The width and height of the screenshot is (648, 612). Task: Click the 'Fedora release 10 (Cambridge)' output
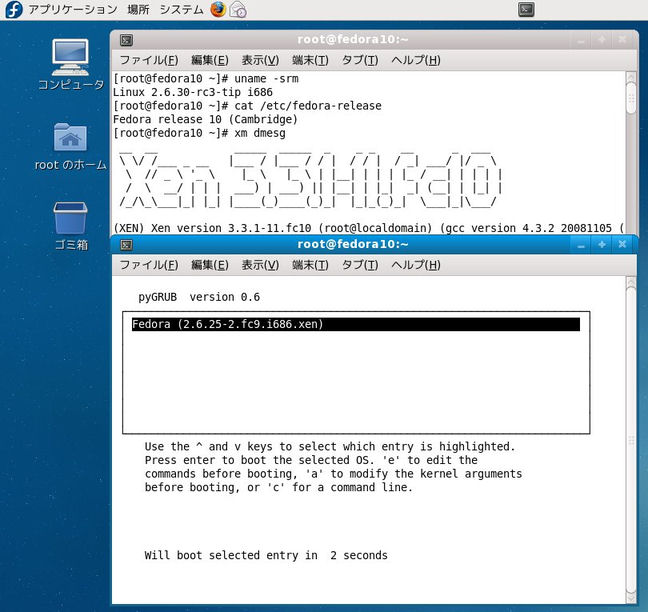point(205,119)
